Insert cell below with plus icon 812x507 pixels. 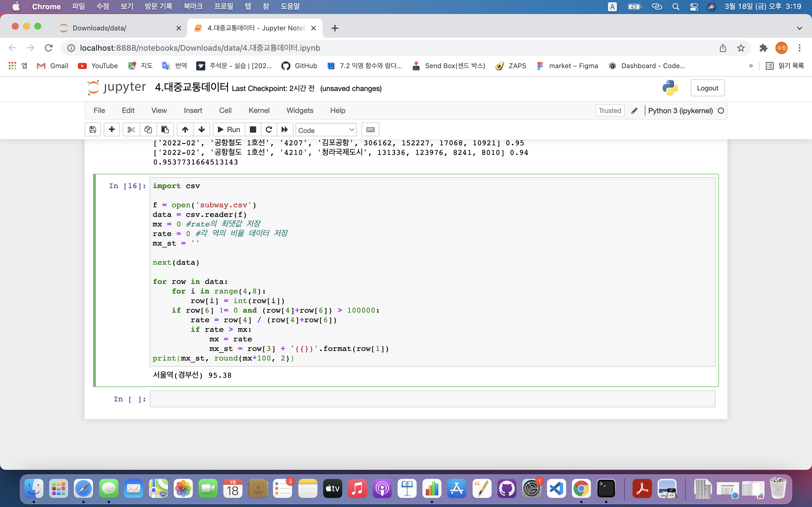click(x=112, y=130)
